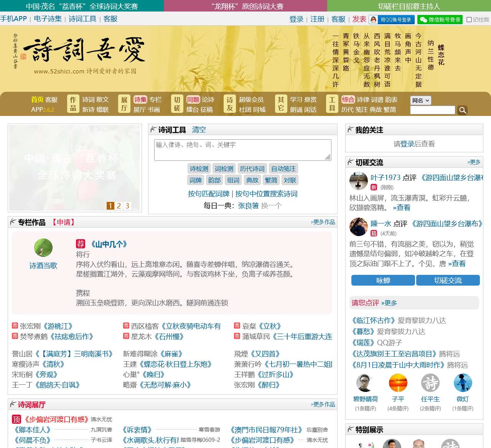The width and height of the screenshot is (491, 448).
Task: Click the 诗词吾爱 site logo
Action: tap(79, 53)
